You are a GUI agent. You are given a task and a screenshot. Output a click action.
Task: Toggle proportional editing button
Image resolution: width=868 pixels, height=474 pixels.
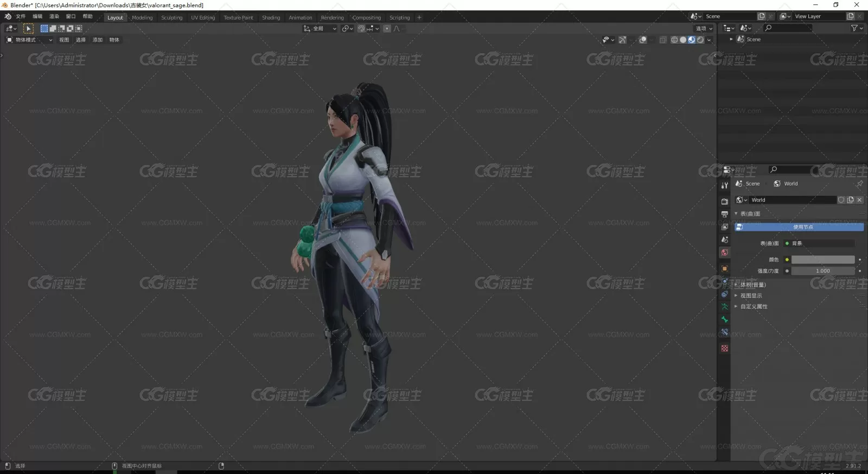tap(387, 28)
